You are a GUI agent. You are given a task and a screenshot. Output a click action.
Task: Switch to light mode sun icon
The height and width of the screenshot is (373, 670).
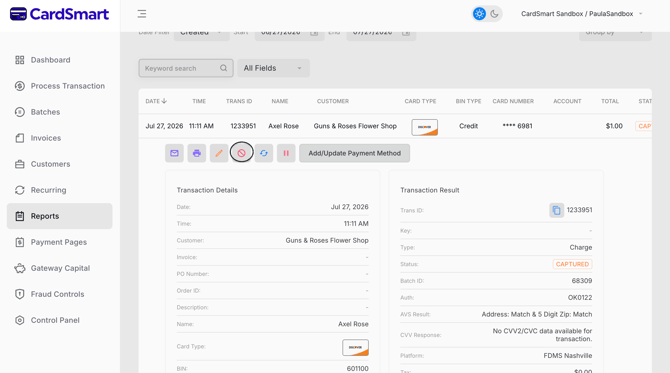click(479, 14)
